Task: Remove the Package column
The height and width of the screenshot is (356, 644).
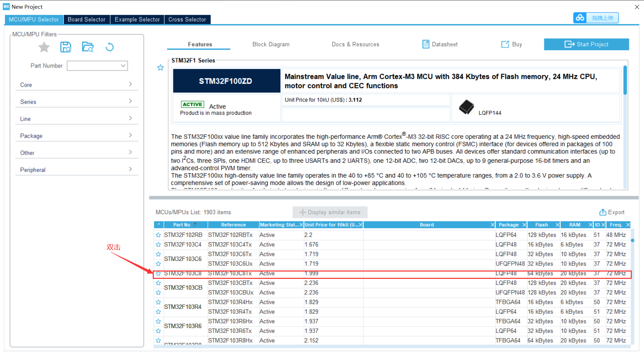Action: coord(524,225)
